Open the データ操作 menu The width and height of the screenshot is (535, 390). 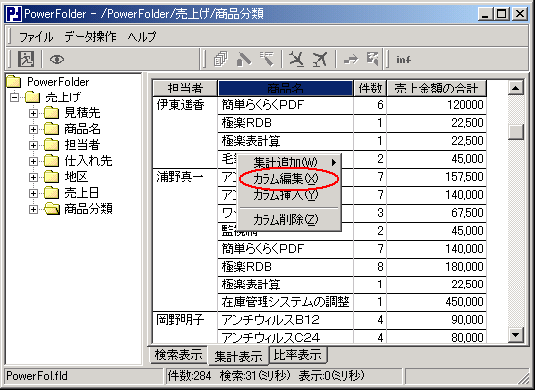click(90, 37)
